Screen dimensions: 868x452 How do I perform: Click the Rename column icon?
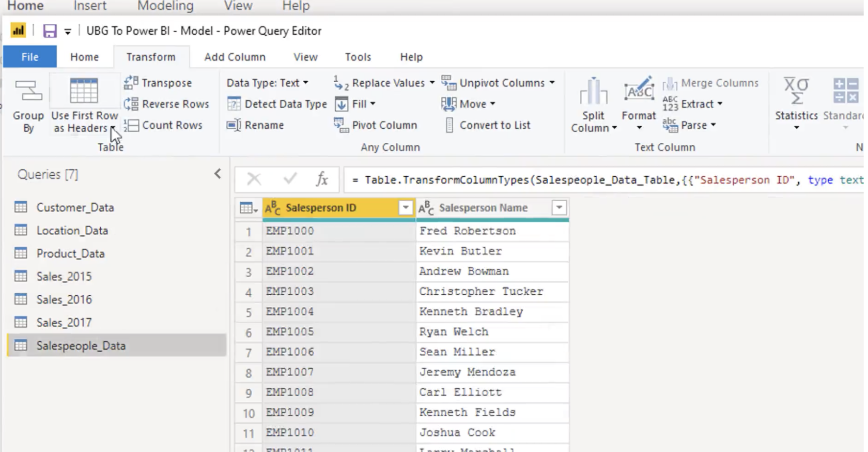tap(234, 125)
